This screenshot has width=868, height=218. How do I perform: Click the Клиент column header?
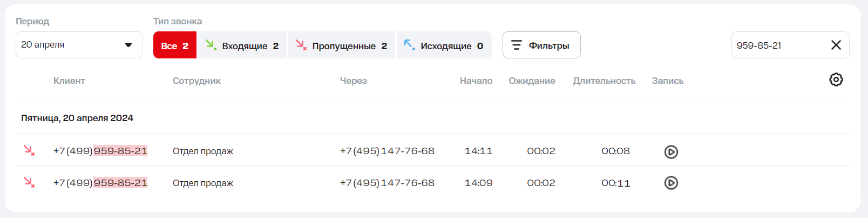pos(69,81)
